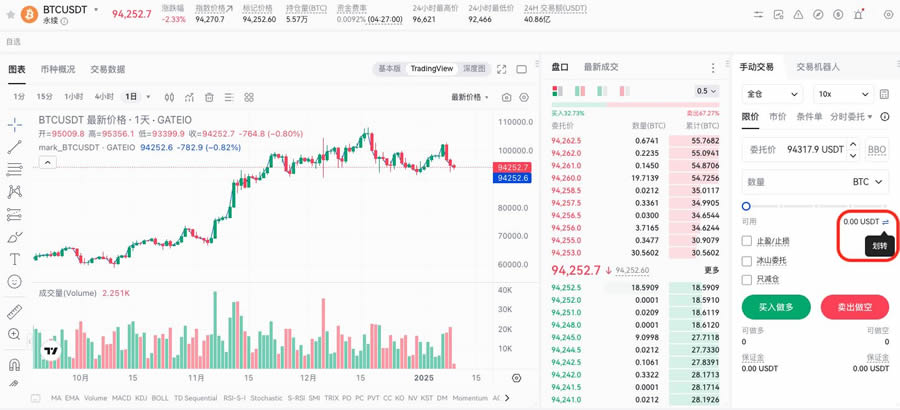Open the info icon beside 分时委托
The image size is (900, 410).
click(x=883, y=117)
